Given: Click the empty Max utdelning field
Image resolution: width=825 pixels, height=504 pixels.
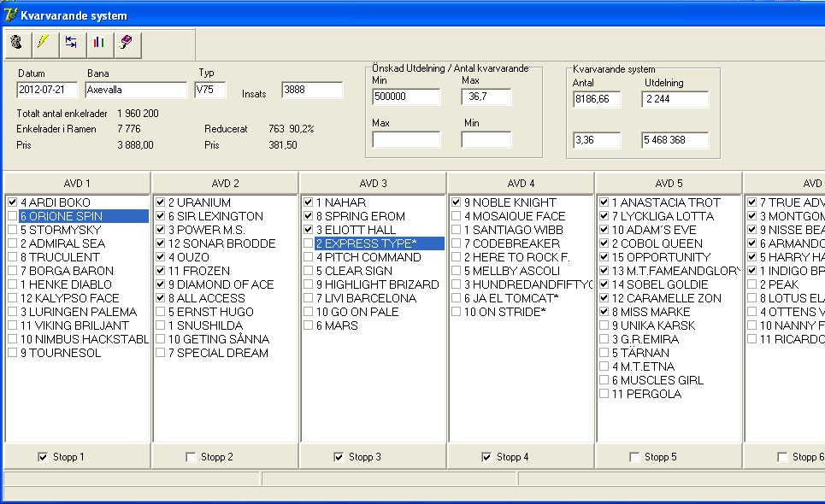Looking at the screenshot, I should point(406,140).
